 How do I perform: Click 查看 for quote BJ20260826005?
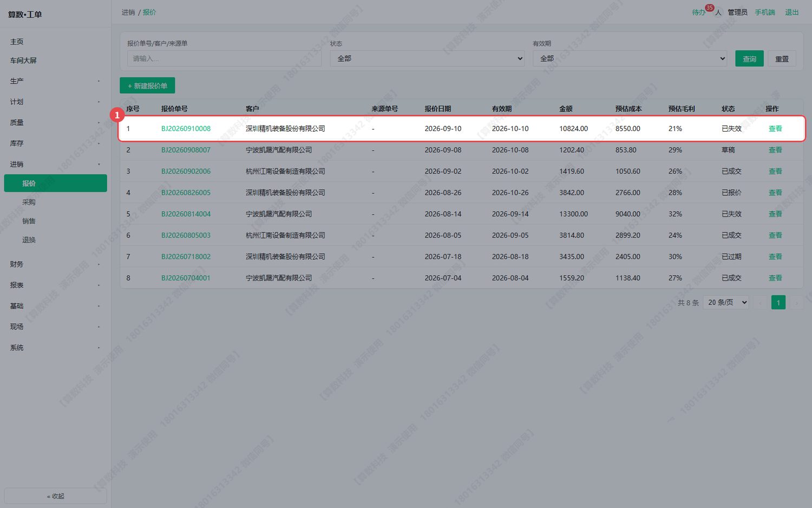tap(775, 193)
